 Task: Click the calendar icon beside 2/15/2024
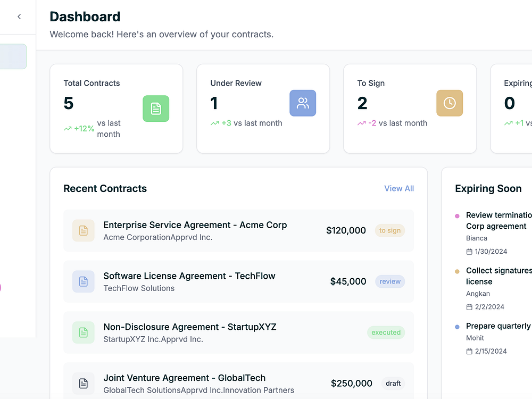tap(469, 352)
